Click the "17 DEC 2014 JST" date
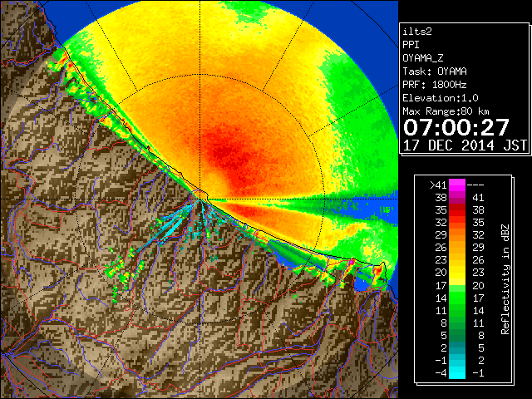 coord(465,145)
